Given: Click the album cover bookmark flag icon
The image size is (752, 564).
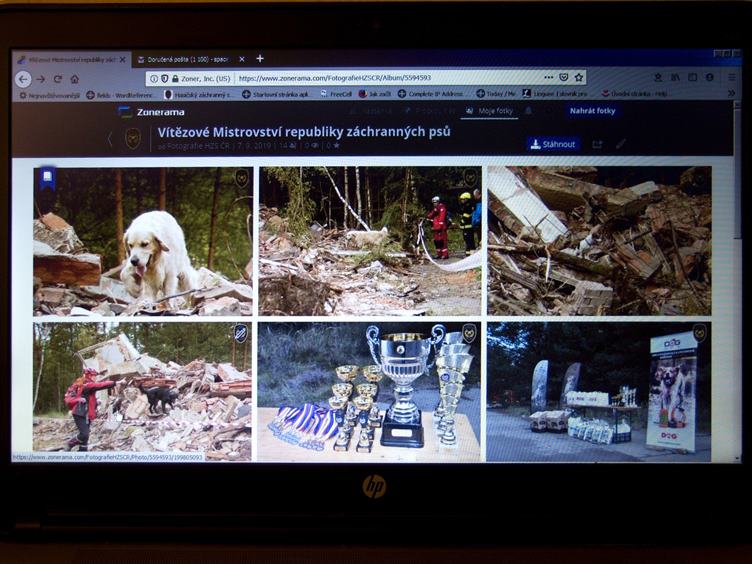Looking at the screenshot, I should pyautogui.click(x=47, y=178).
